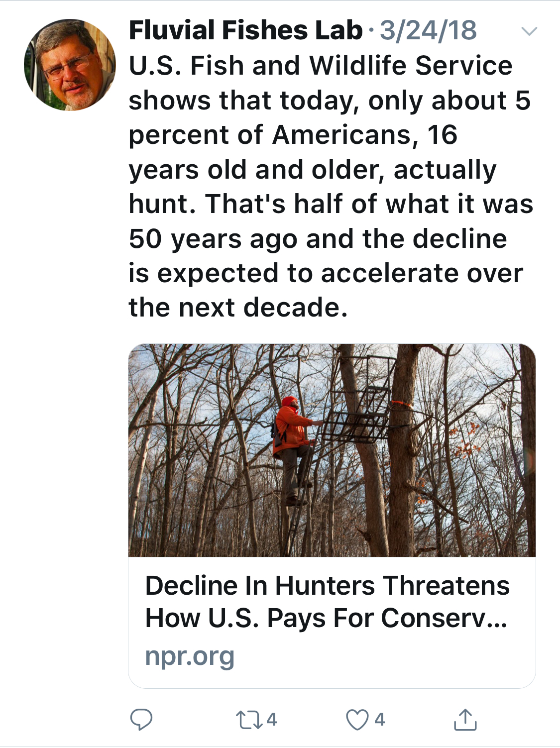This screenshot has height=748, width=560.
Task: Visit the npr.org source link
Action: tap(190, 656)
